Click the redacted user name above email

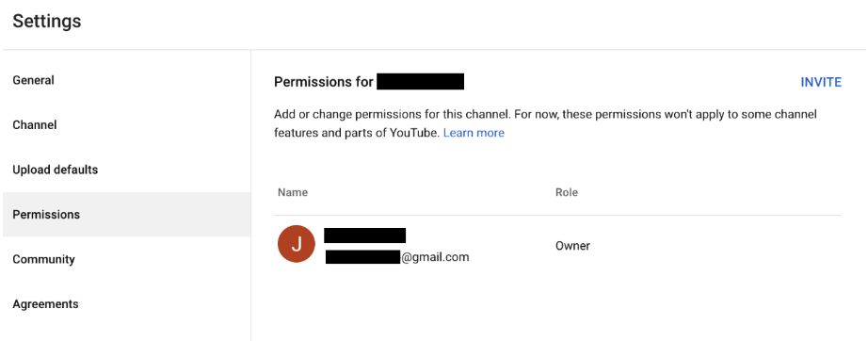pos(364,235)
